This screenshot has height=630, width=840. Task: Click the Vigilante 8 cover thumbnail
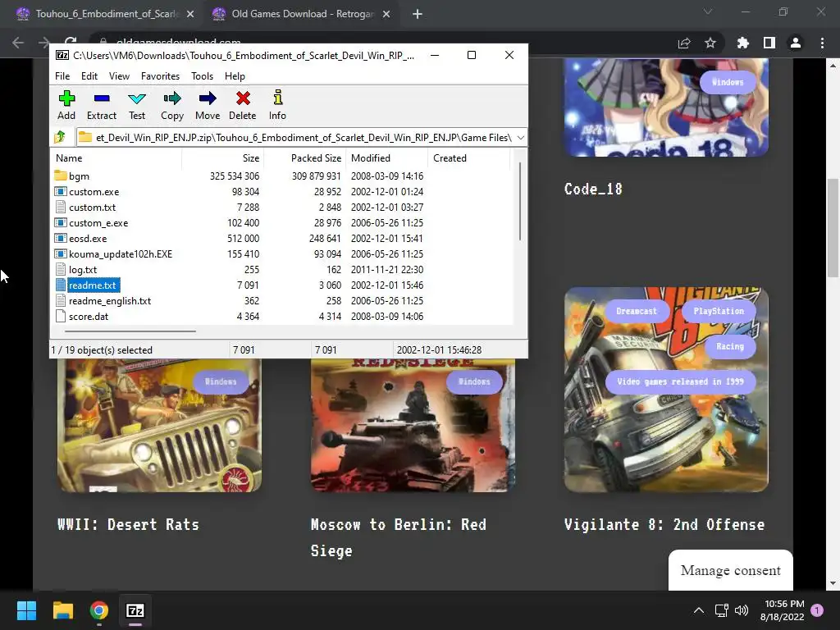tap(666, 390)
